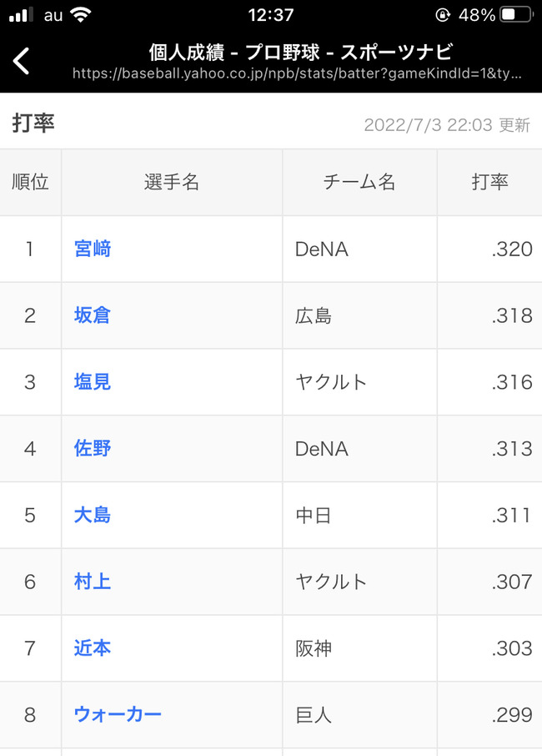Image resolution: width=542 pixels, height=756 pixels.
Task: Tap the 12:37 clock in status bar
Action: [x=271, y=15]
